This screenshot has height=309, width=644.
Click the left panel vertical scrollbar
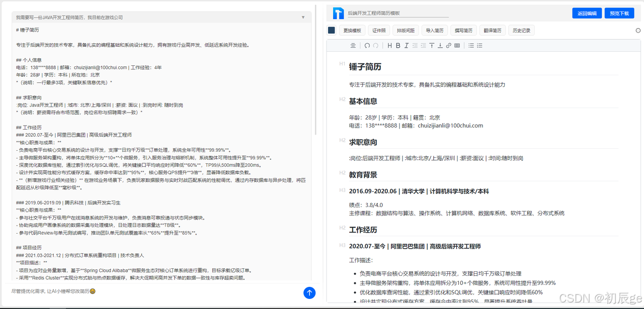316,70
